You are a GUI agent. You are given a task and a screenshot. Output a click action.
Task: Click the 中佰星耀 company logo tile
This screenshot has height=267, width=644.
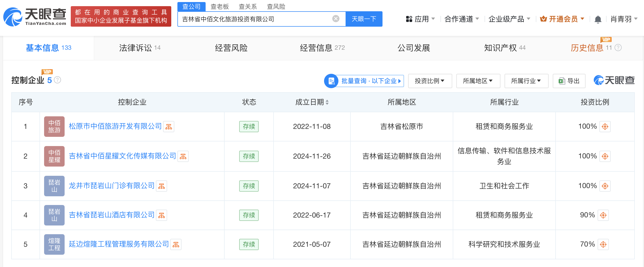tap(54, 156)
